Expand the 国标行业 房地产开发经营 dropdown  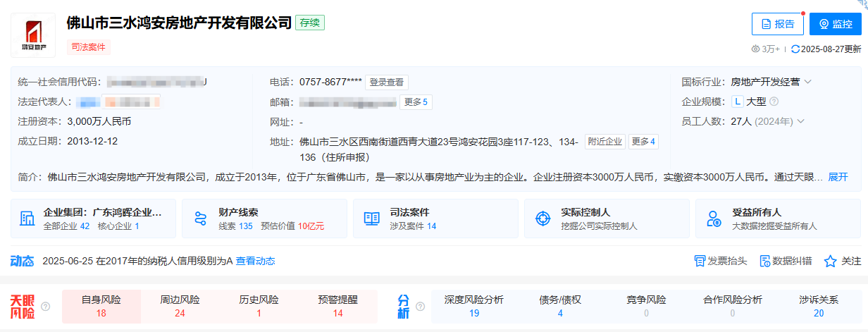(x=808, y=82)
